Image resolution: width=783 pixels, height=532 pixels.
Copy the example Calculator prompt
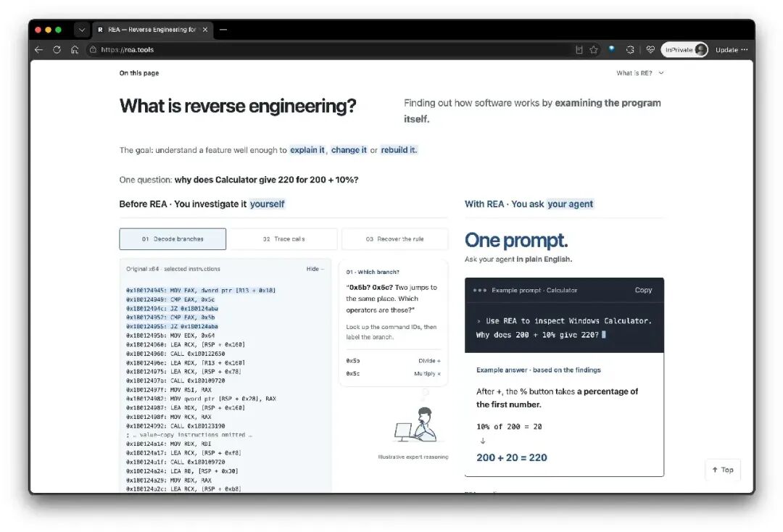click(x=643, y=290)
